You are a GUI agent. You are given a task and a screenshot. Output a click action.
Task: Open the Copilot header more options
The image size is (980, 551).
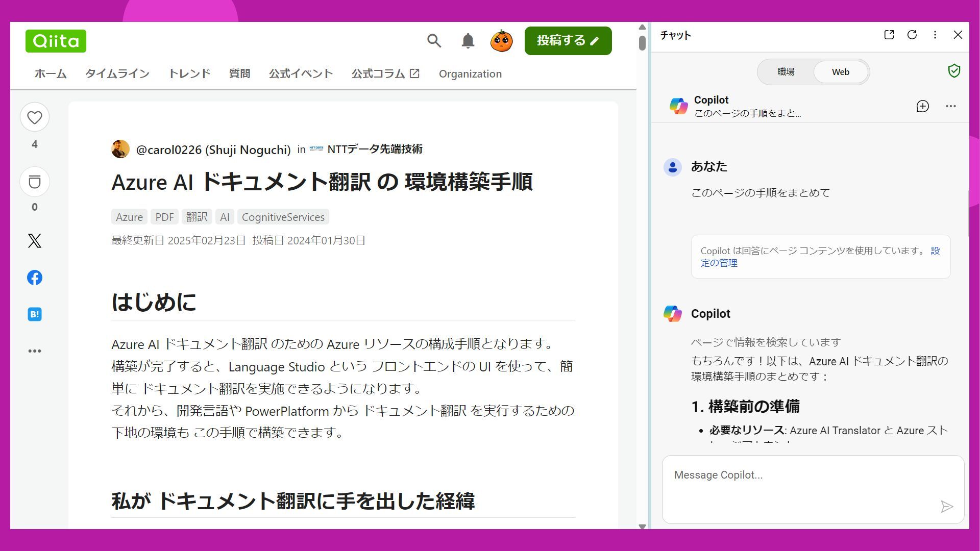[950, 106]
